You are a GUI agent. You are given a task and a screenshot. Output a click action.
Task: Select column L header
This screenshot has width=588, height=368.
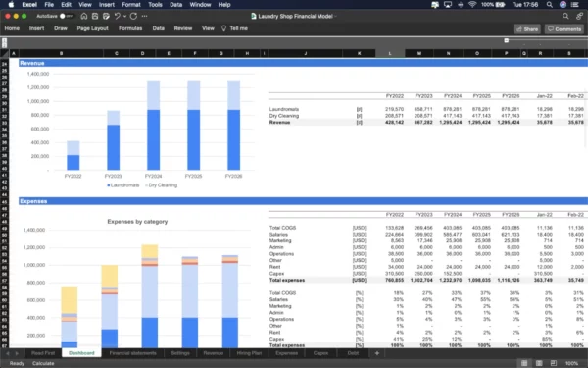(390, 53)
